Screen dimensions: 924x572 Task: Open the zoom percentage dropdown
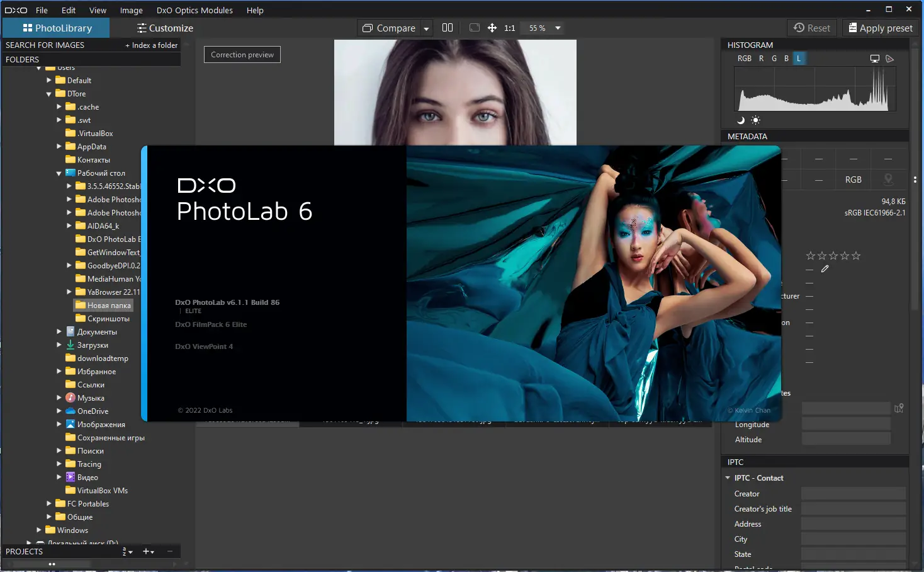click(558, 28)
